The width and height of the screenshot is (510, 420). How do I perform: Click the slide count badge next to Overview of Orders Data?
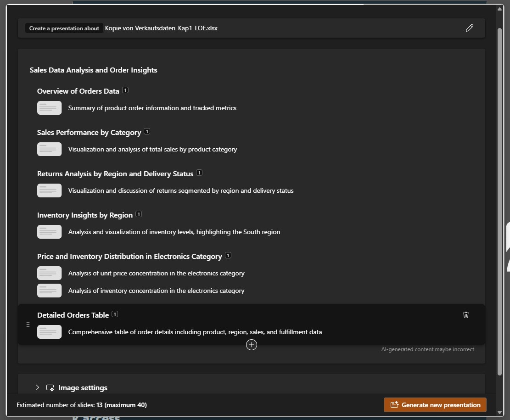[x=125, y=90]
